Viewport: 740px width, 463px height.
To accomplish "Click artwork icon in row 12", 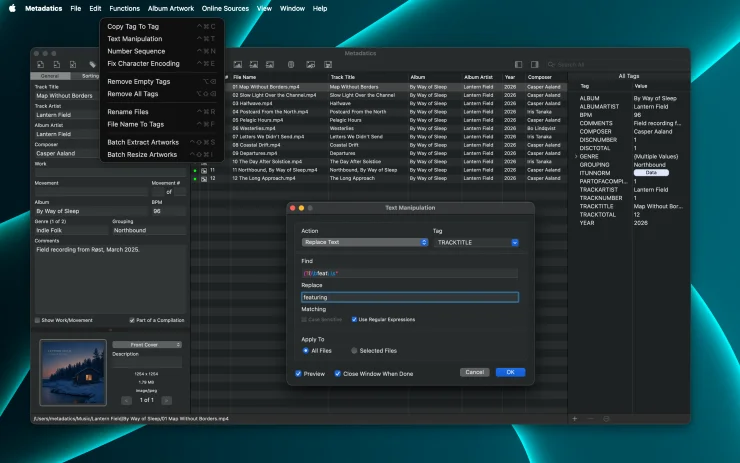I will [204, 179].
